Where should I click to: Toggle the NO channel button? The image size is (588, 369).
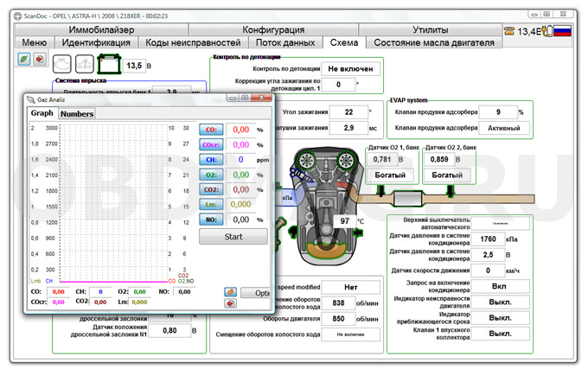[x=210, y=219]
